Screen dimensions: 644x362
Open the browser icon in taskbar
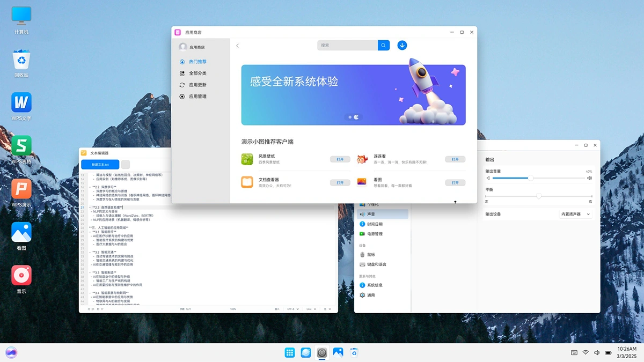[x=306, y=352]
